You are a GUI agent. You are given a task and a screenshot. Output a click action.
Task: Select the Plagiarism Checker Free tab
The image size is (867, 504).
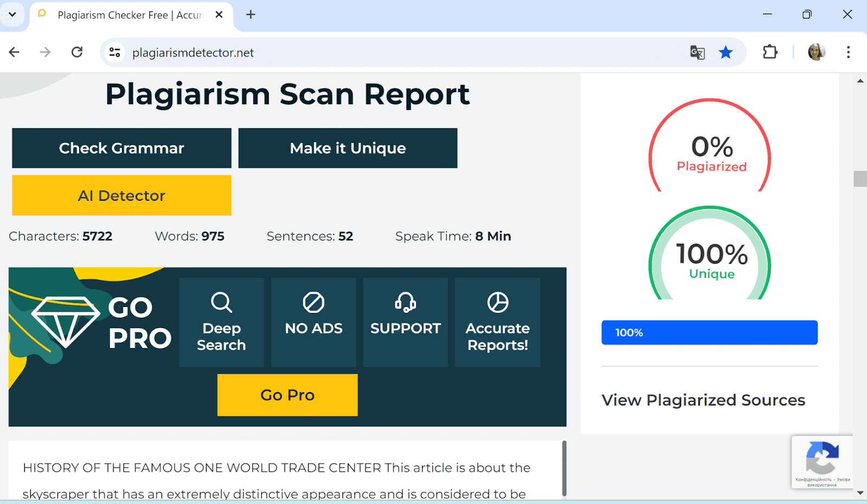click(x=130, y=15)
